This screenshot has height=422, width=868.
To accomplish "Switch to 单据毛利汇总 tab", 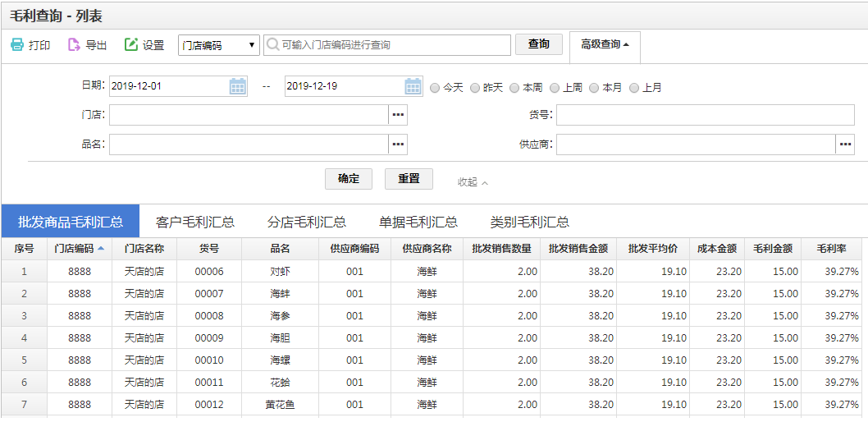I will click(418, 222).
